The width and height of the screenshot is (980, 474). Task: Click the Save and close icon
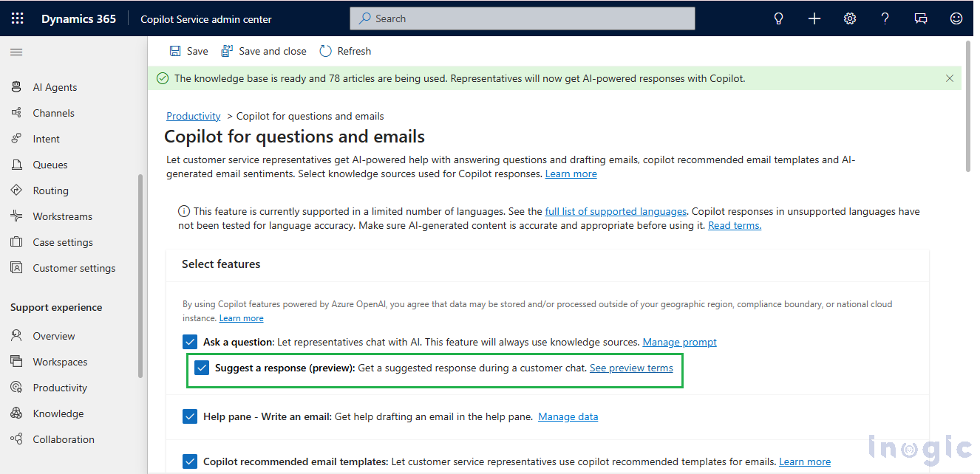click(227, 51)
